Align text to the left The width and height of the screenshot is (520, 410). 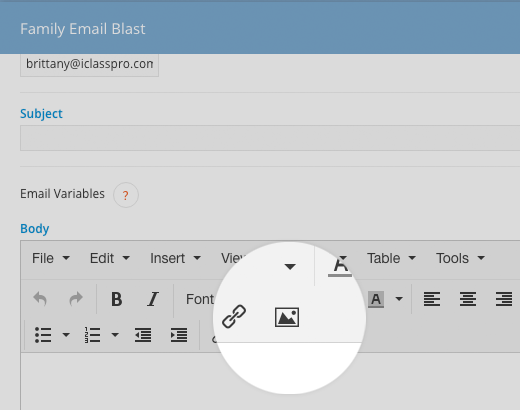click(432, 299)
